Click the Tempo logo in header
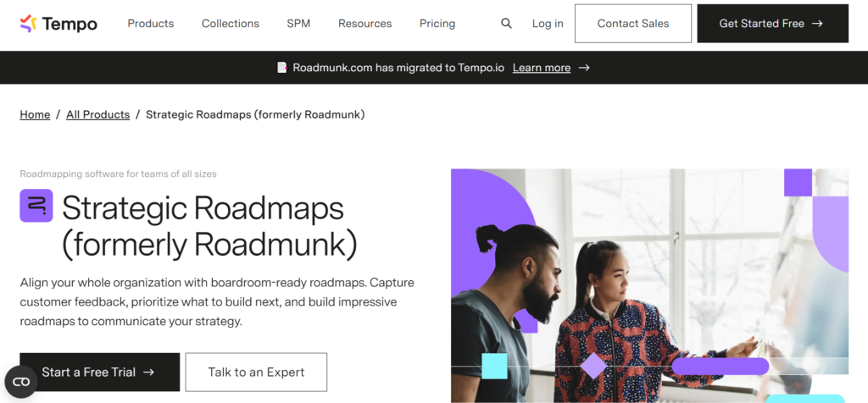This screenshot has height=403, width=868. (58, 24)
